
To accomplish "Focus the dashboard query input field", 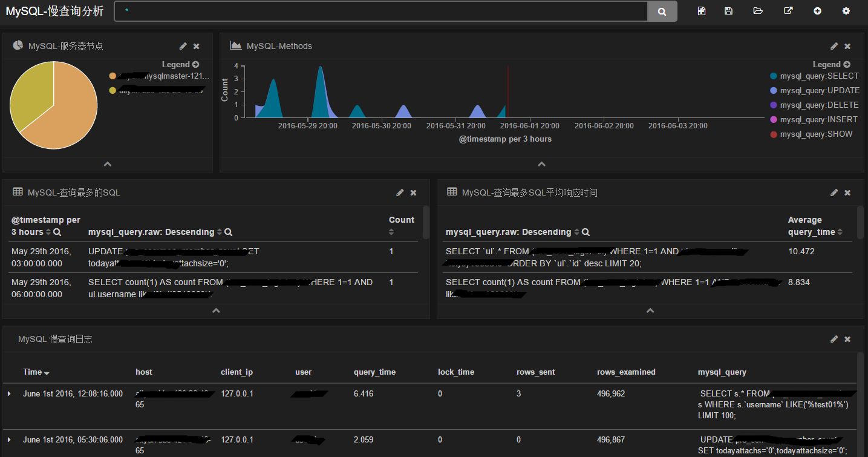I will (381, 12).
